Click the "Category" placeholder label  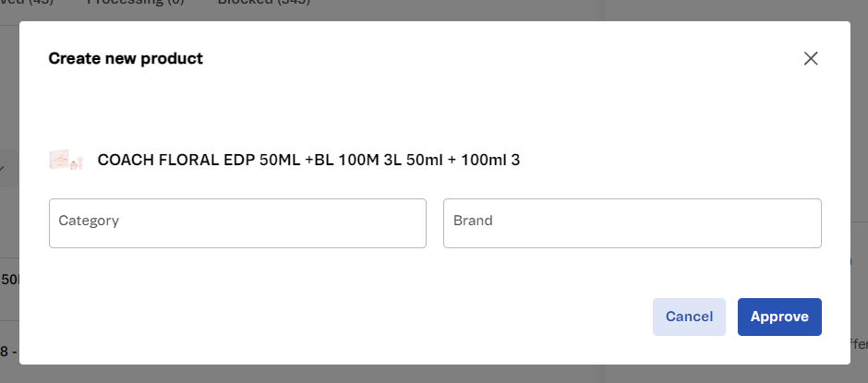click(89, 221)
